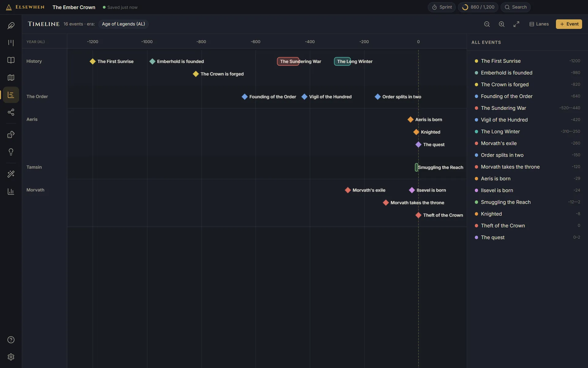Select The Long Winter span on timeline
The image size is (588, 368).
click(342, 61)
